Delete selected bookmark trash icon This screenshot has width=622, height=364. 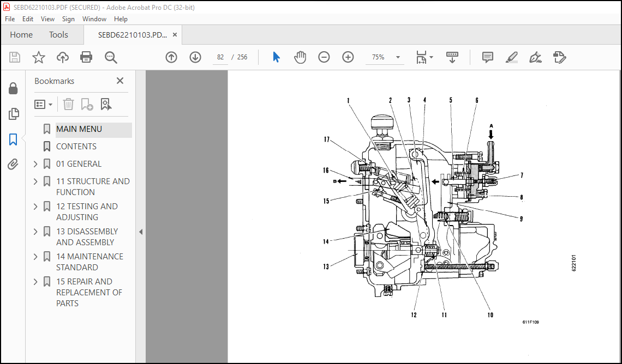point(68,105)
